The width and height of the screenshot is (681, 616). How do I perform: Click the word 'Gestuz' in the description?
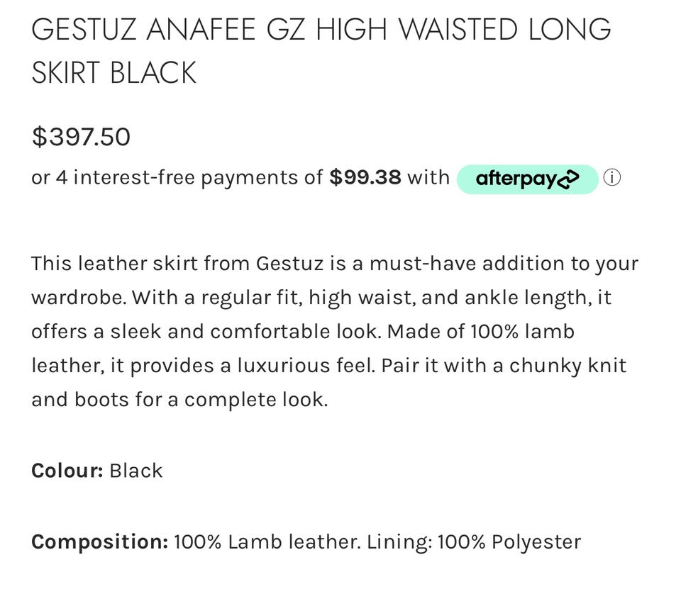[x=289, y=264]
